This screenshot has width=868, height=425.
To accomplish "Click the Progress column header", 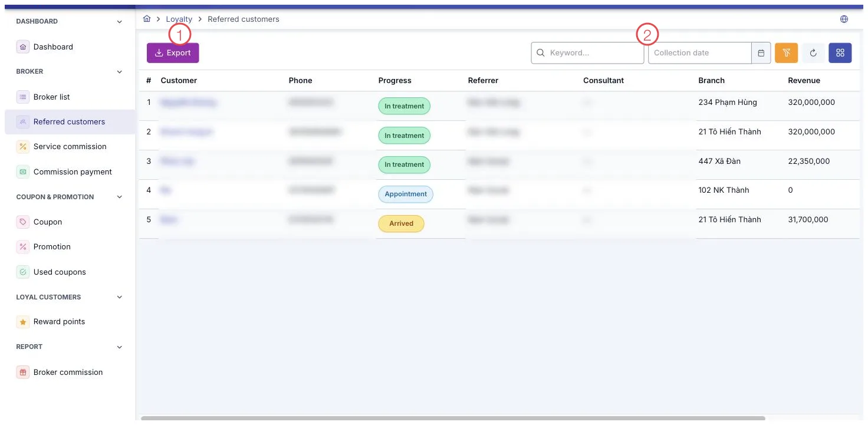I will [x=395, y=80].
